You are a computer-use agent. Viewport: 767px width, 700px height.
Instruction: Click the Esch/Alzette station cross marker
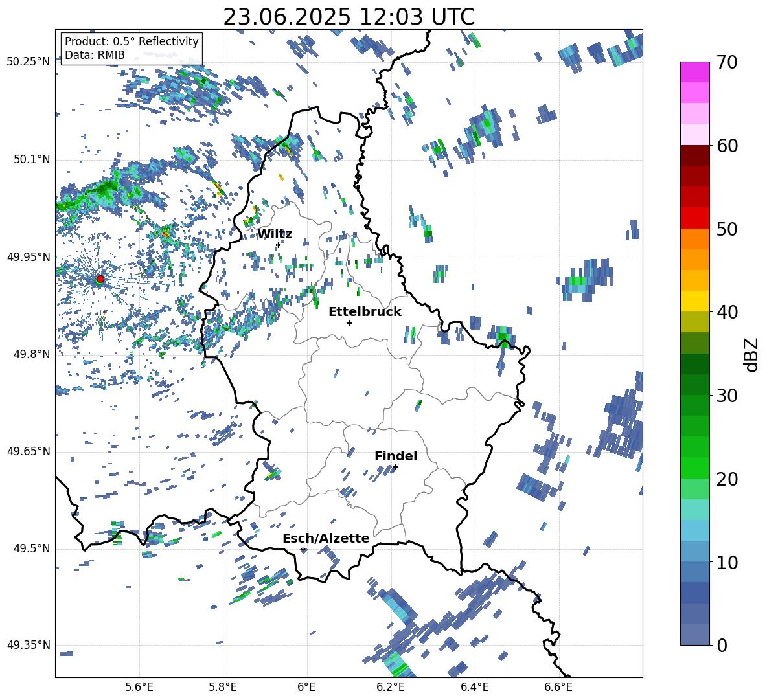click(x=303, y=549)
